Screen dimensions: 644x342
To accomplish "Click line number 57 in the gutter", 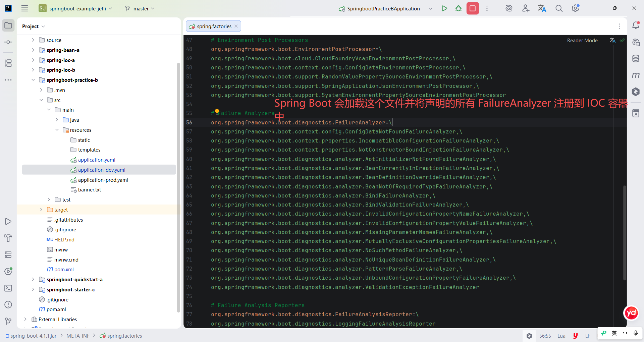I will (x=189, y=132).
